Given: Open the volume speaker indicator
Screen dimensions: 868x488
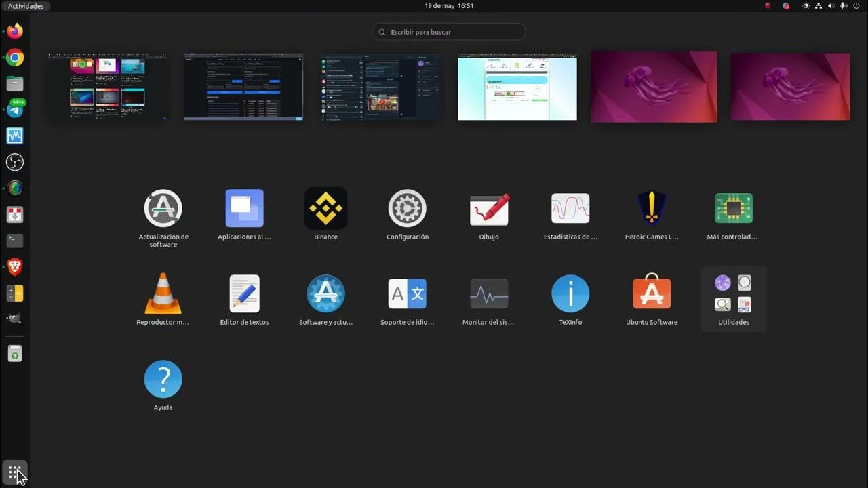Looking at the screenshot, I should (x=831, y=6).
